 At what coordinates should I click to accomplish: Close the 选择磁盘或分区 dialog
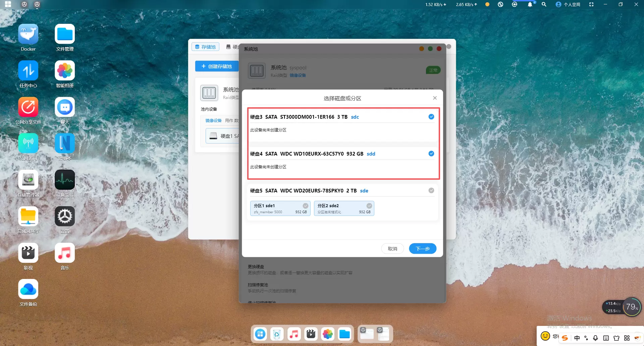click(435, 98)
